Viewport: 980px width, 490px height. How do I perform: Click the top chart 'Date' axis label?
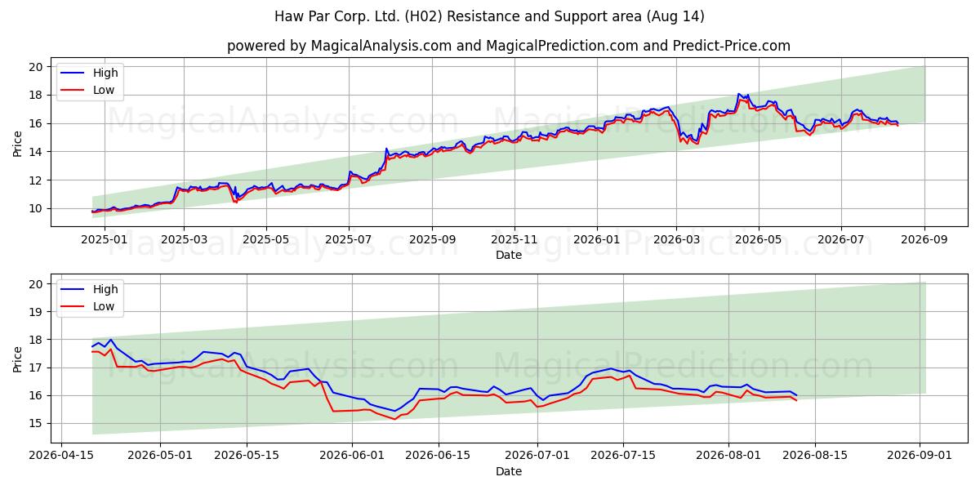(x=509, y=255)
